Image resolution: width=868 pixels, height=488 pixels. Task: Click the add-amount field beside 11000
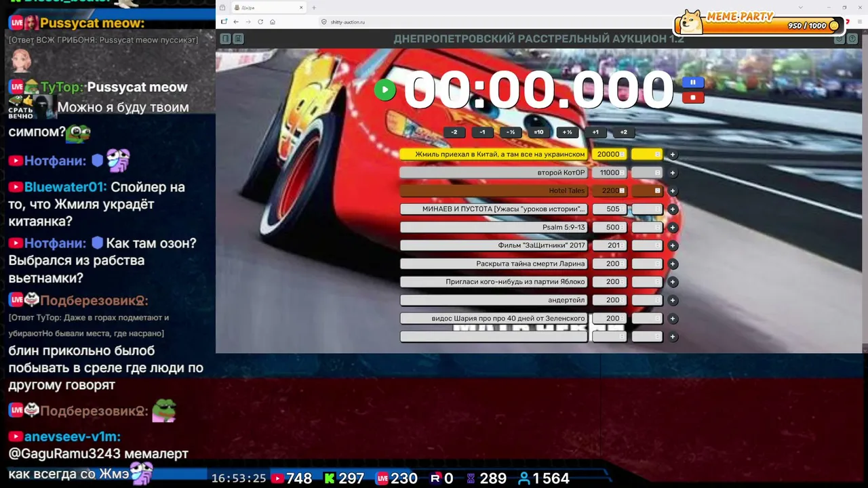point(647,173)
